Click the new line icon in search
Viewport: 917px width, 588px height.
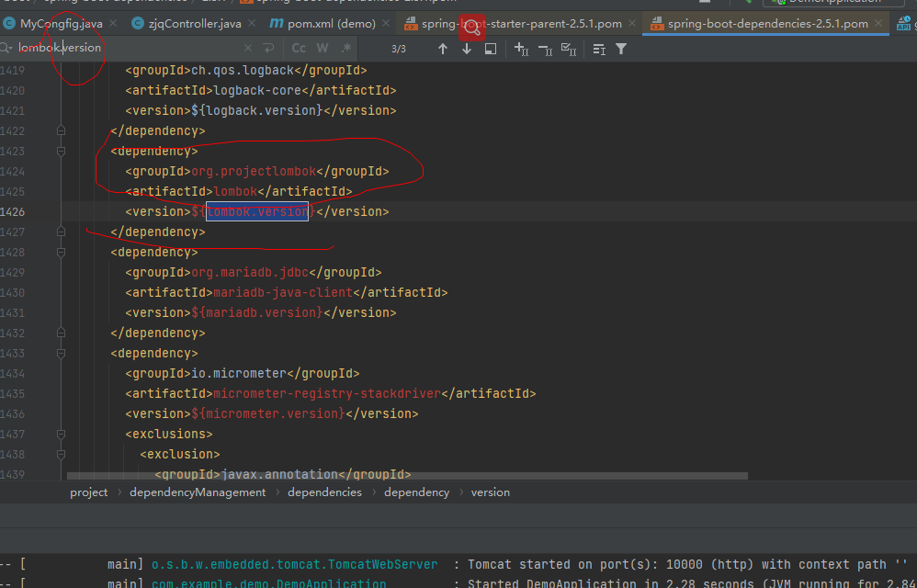click(x=268, y=49)
